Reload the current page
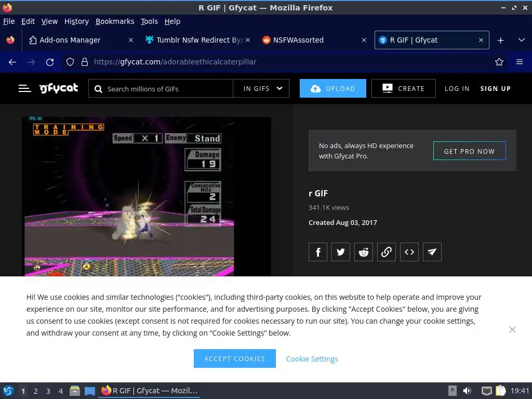Image resolution: width=532 pixels, height=399 pixels. point(50,62)
